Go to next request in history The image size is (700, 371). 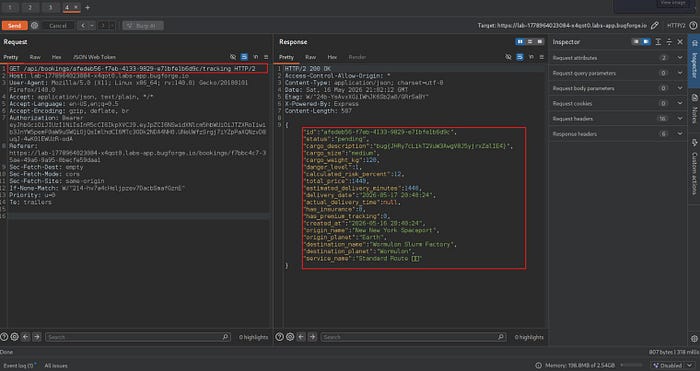[103, 26]
